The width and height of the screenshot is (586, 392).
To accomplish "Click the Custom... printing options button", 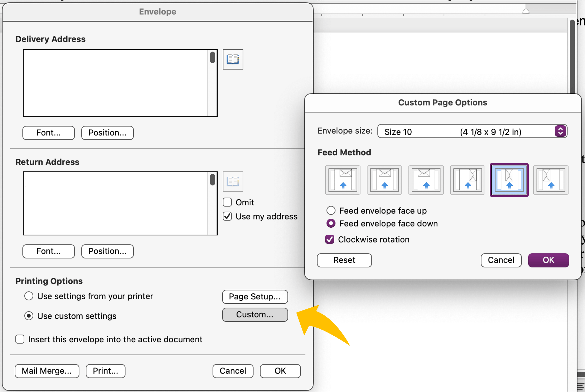I will pyautogui.click(x=255, y=315).
